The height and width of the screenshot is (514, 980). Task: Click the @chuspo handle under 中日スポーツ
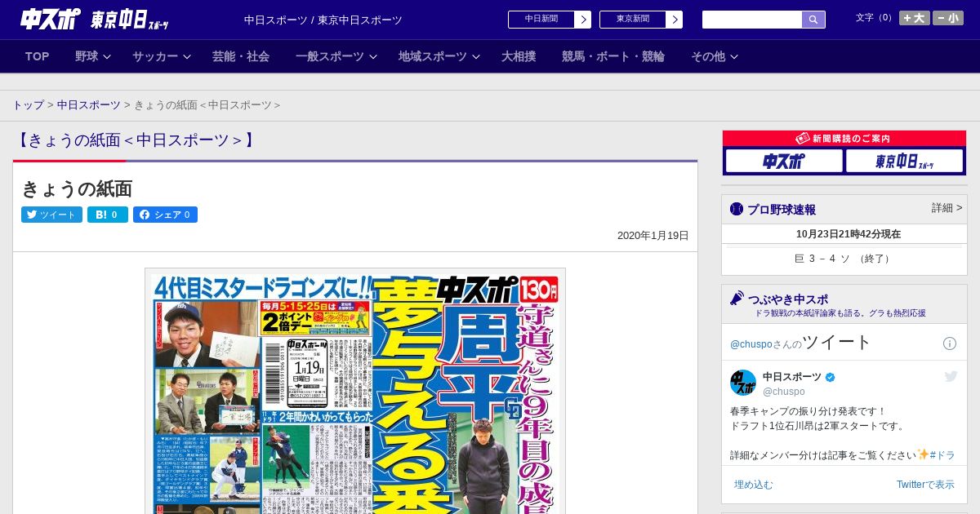point(784,392)
